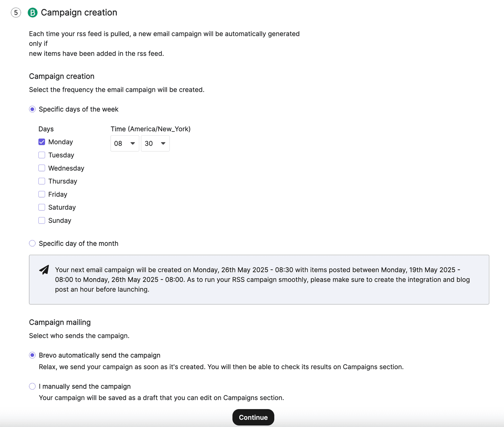Viewport: 504px width, 427px height.
Task: Tick the Thursday checkbox
Action: 42,181
